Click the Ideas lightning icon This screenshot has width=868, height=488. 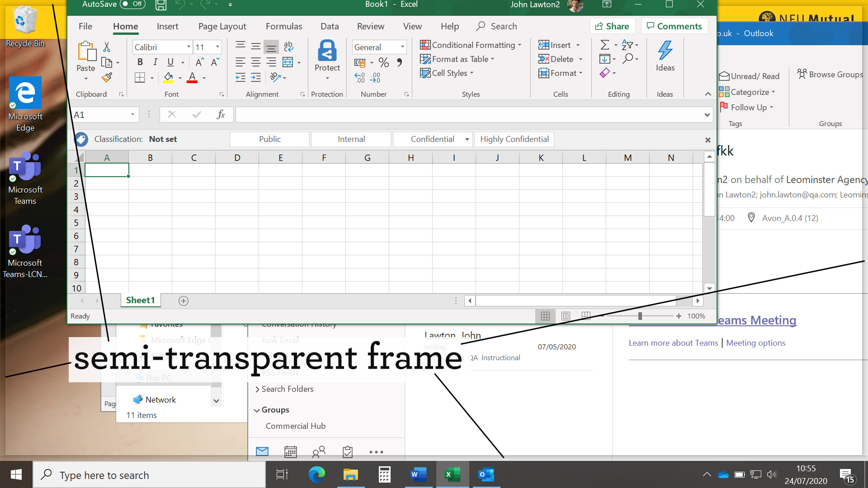(665, 51)
